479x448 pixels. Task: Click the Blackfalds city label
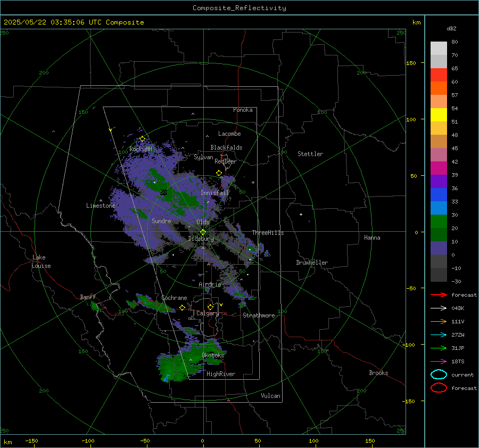click(x=226, y=148)
